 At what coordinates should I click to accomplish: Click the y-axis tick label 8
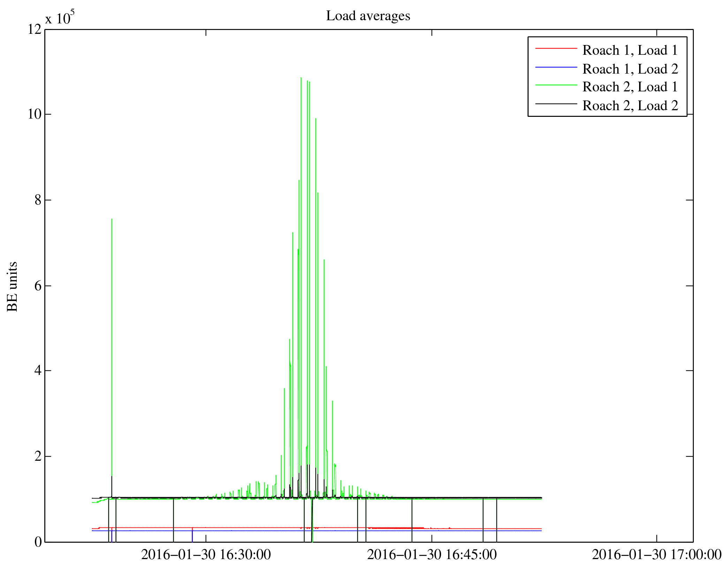click(x=38, y=200)
